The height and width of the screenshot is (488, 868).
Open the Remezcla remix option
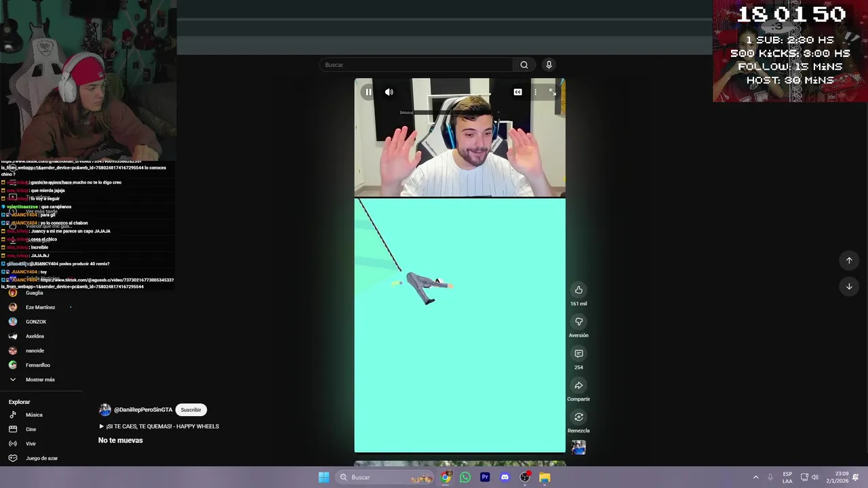click(x=578, y=417)
